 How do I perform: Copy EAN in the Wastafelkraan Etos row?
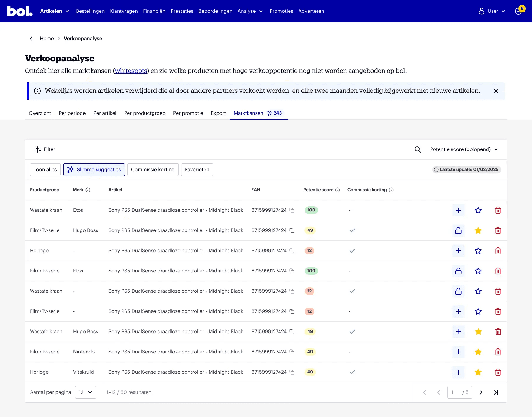[292, 210]
